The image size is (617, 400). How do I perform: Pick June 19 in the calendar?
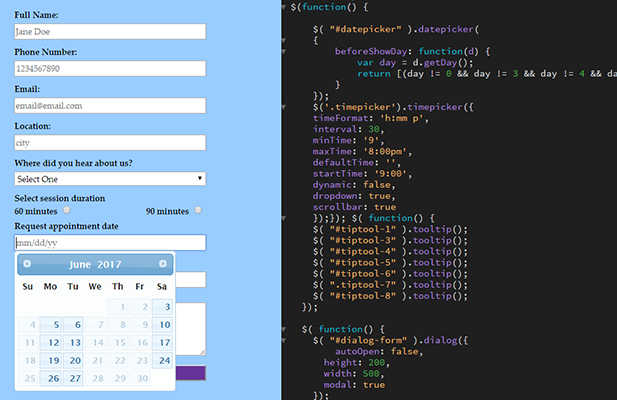(51, 361)
